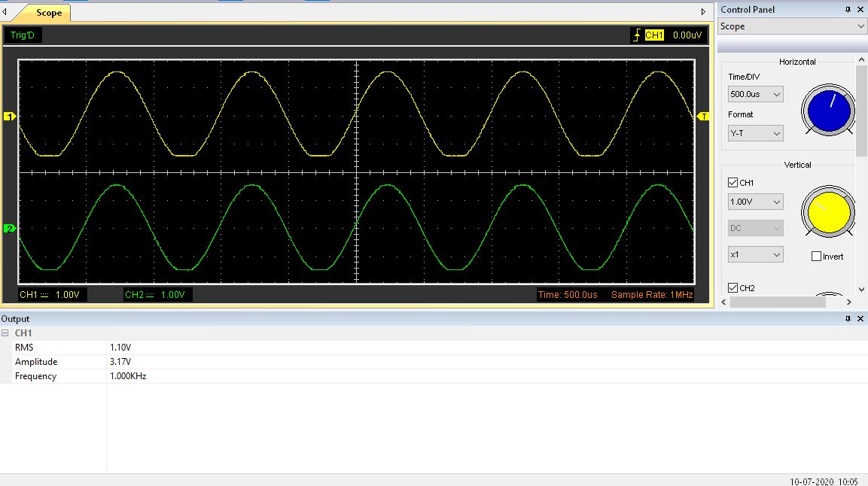This screenshot has width=868, height=486.
Task: Uncheck the CH1 channel checkbox
Action: pos(732,183)
